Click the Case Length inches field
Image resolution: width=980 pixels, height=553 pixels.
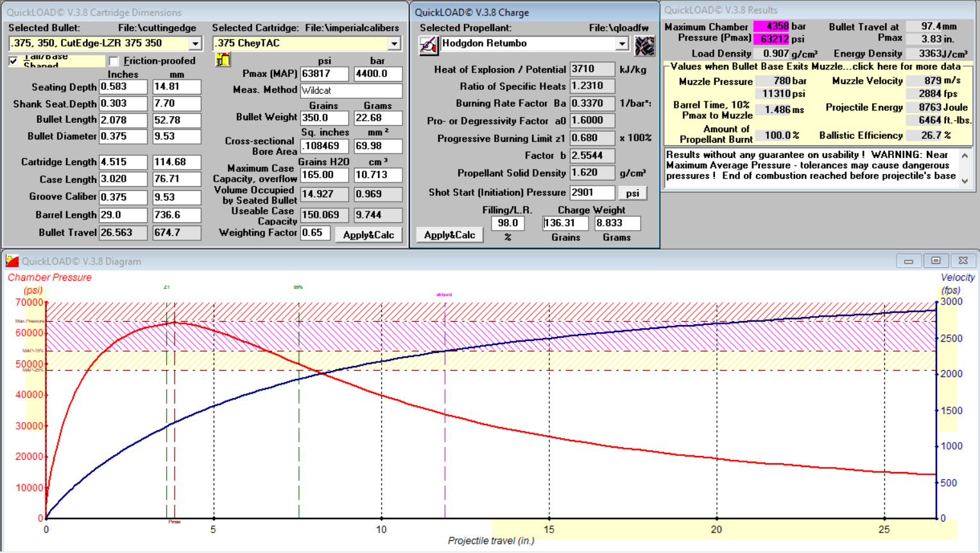[123, 179]
